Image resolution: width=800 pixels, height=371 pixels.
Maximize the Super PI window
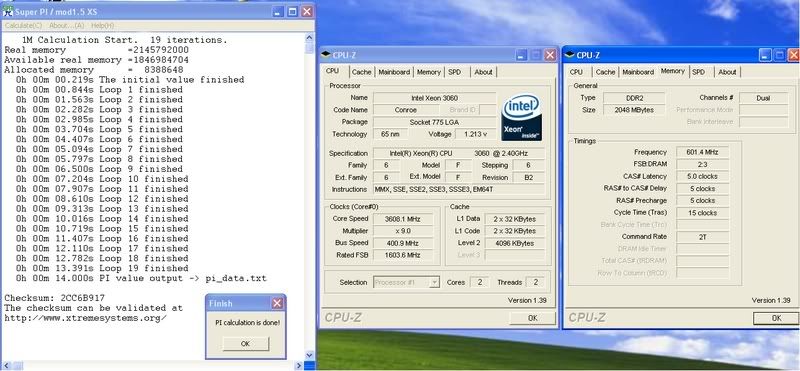(292, 11)
